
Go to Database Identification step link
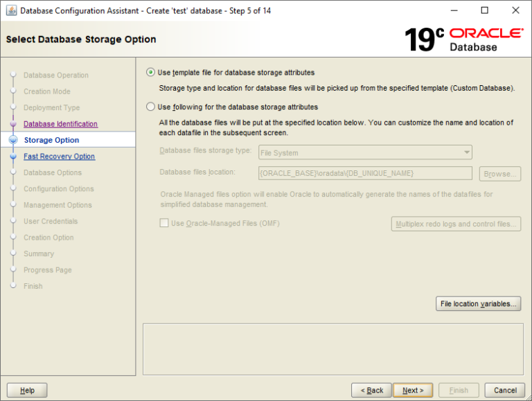tap(61, 124)
